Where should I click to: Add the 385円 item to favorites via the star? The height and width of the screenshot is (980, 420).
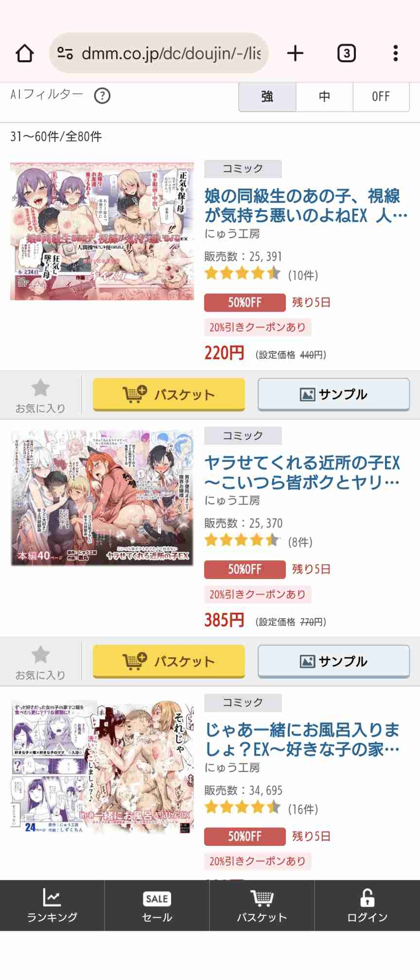click(x=40, y=662)
